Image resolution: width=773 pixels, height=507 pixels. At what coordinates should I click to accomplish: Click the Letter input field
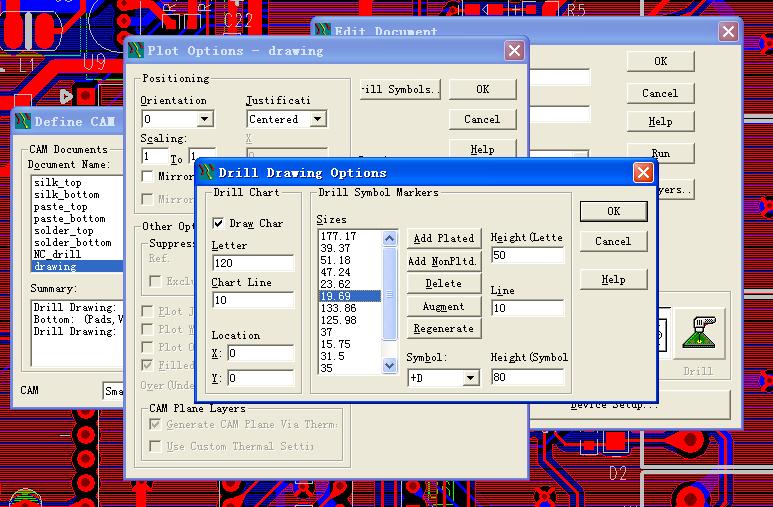tap(253, 263)
